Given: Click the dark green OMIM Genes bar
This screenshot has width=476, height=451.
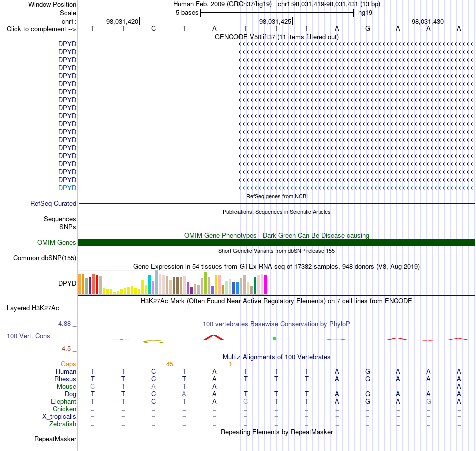Looking at the screenshot, I should (x=277, y=242).
